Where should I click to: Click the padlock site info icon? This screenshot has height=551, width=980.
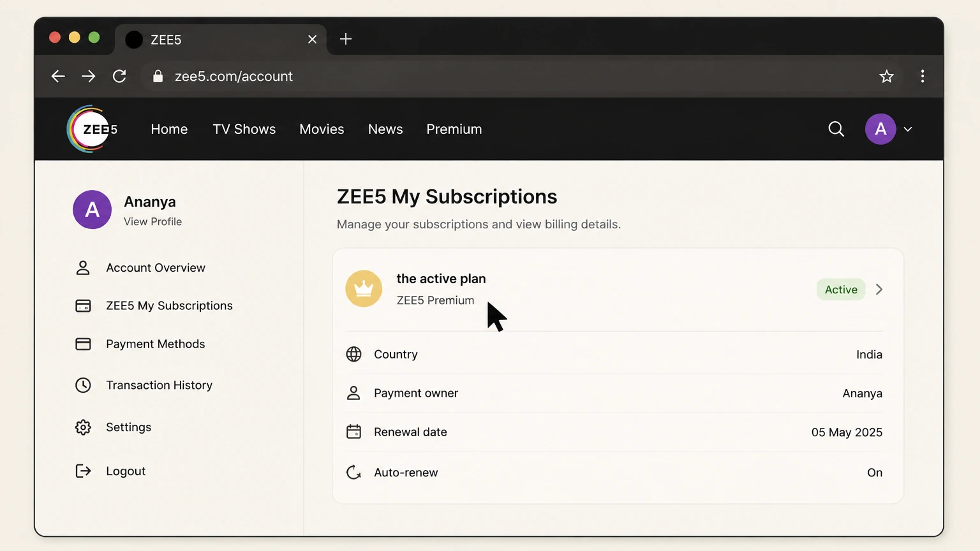158,77
